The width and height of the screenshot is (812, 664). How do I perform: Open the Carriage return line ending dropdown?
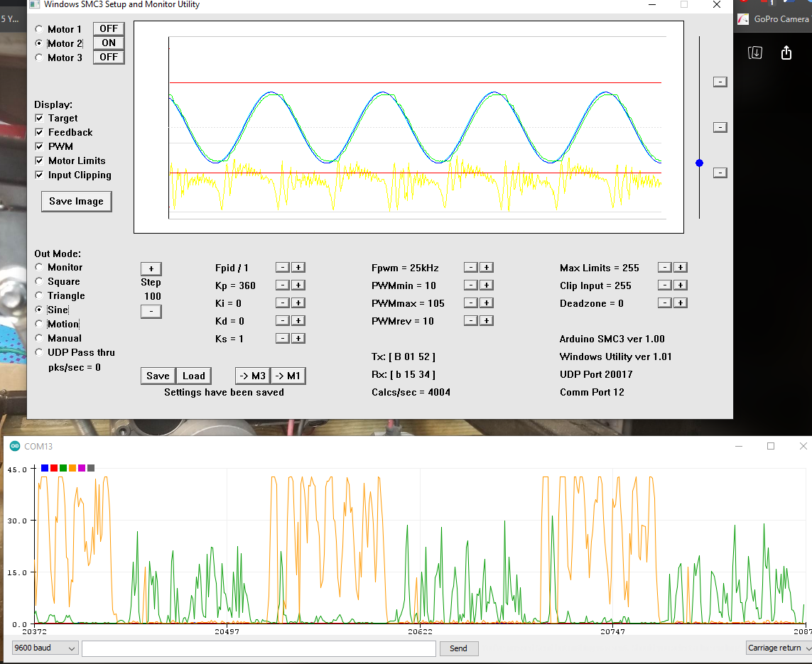pyautogui.click(x=779, y=648)
